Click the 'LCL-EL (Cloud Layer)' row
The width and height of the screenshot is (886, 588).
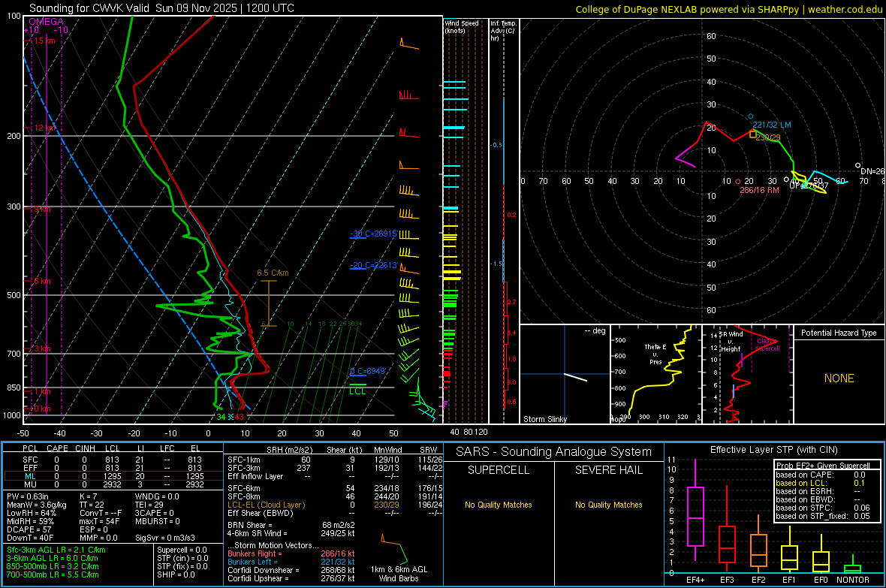(x=335, y=505)
